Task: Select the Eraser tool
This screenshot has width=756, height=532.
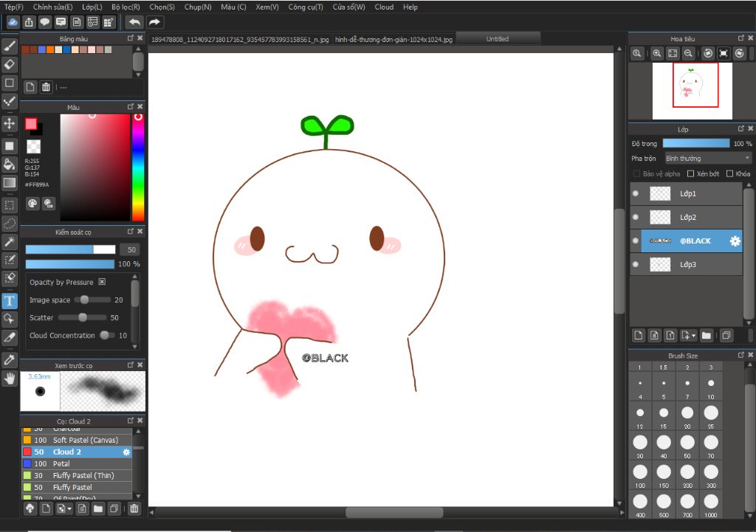Action: 10,65
